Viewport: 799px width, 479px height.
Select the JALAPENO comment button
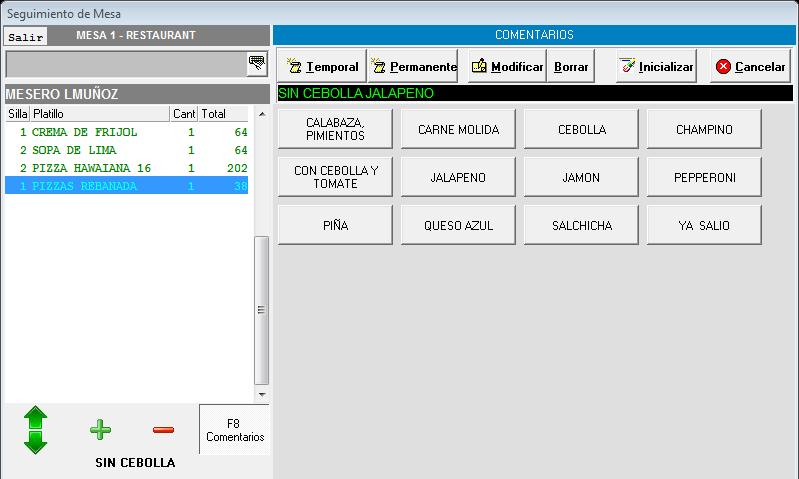pos(458,177)
